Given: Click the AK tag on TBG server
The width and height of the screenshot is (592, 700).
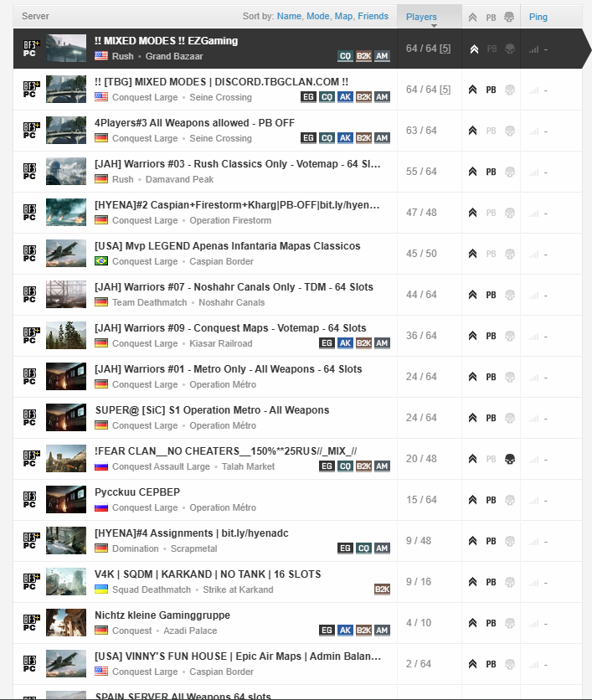Looking at the screenshot, I should click(x=345, y=97).
